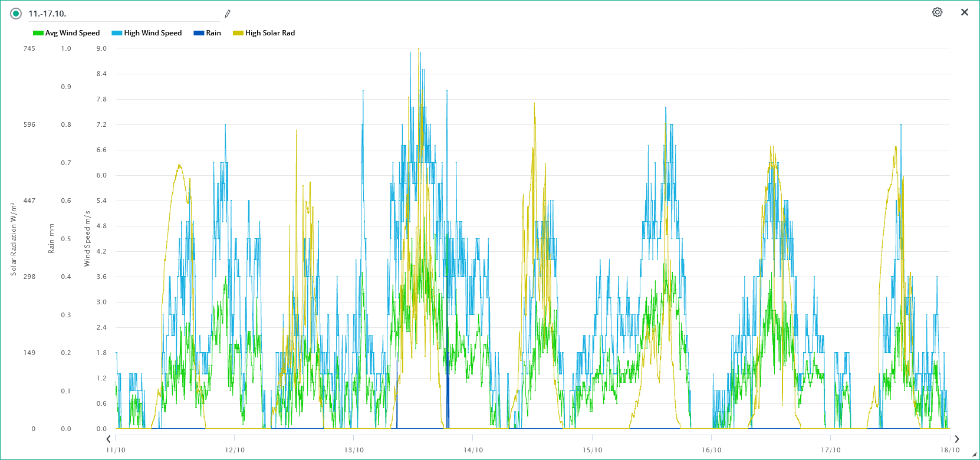Viewport: 980px width, 460px height.
Task: Close the chart panel with X
Action: point(965,12)
